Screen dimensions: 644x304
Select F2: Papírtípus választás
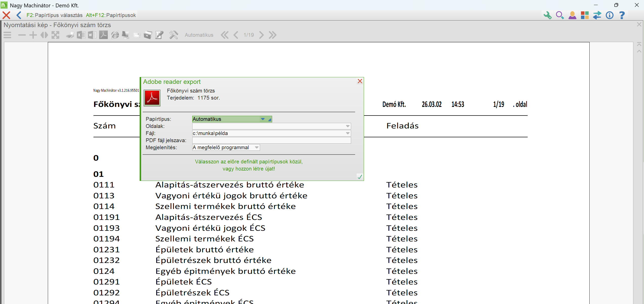54,15
